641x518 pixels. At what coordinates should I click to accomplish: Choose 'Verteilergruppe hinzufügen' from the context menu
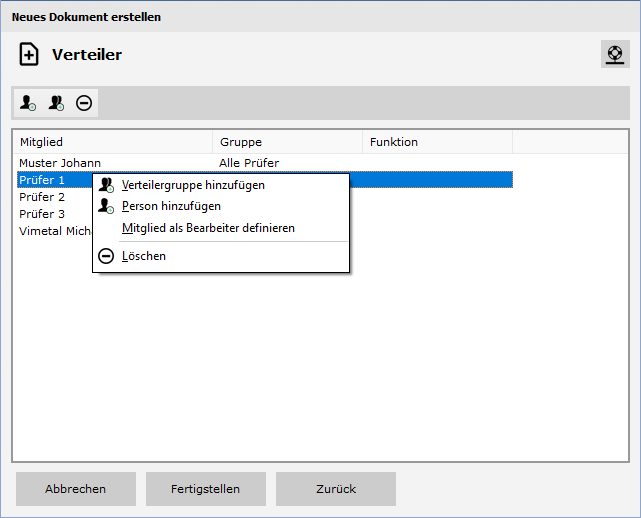[x=193, y=185]
